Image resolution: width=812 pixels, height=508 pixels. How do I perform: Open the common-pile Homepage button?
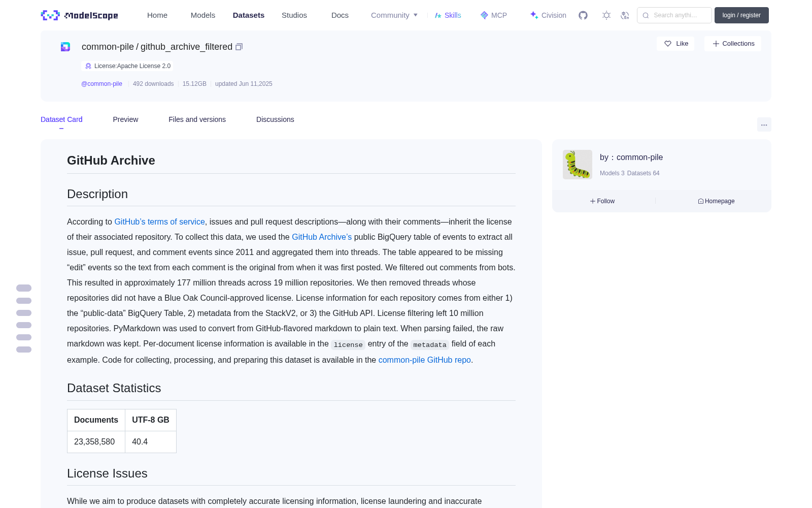point(716,201)
